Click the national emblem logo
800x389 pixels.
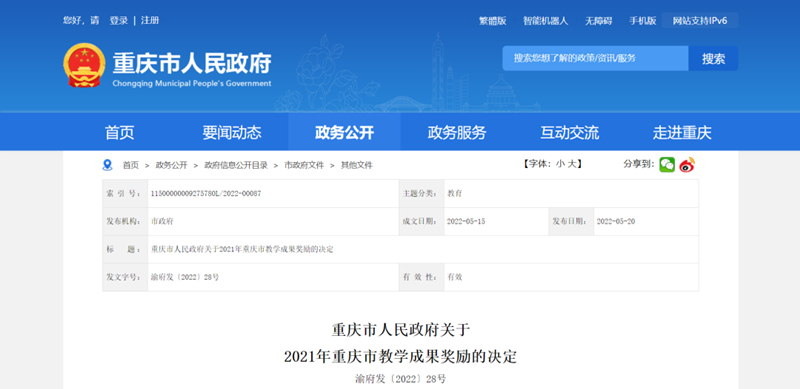84,65
